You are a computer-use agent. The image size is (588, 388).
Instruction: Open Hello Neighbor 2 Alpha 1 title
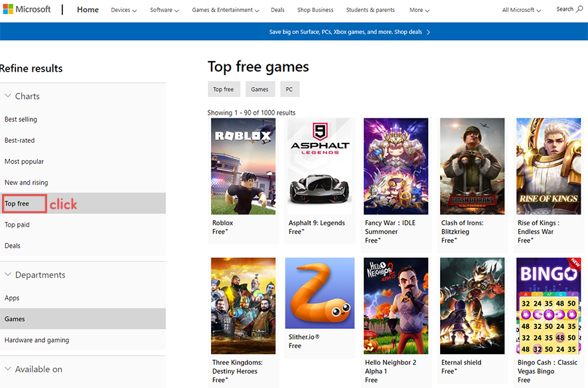point(391,367)
